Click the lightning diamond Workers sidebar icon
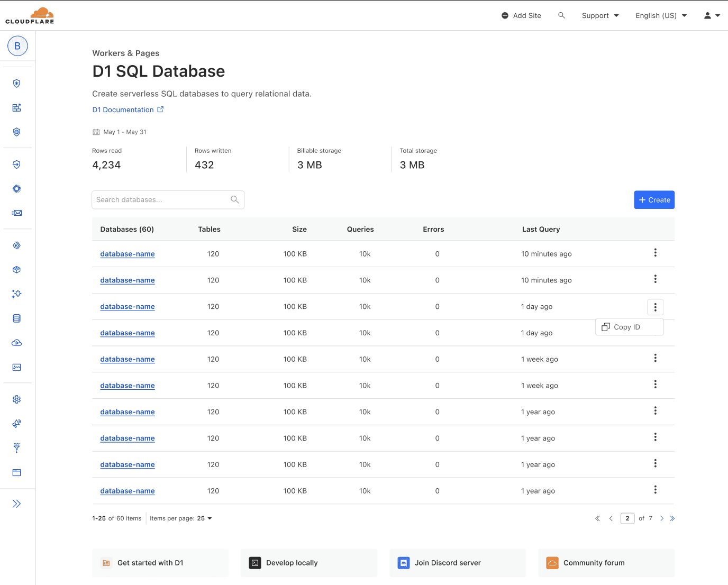 [x=17, y=245]
